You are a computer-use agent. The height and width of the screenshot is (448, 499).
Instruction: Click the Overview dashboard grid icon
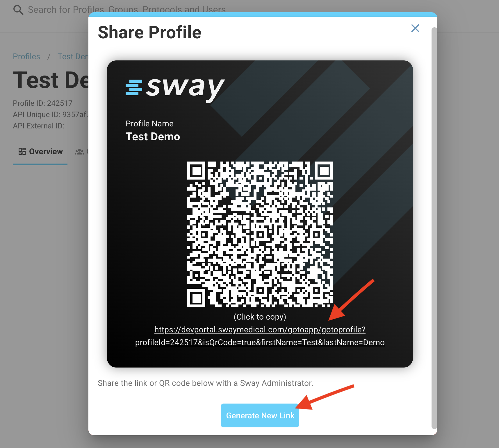22,151
